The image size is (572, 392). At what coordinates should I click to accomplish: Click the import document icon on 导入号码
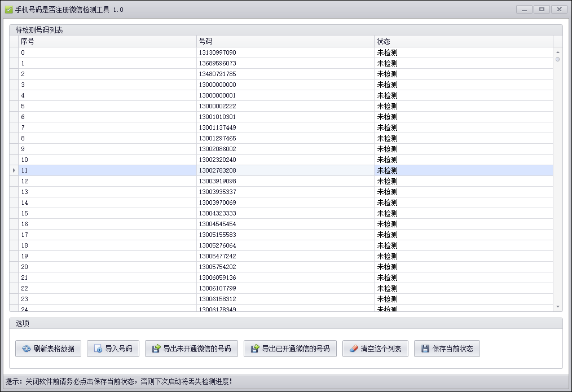click(x=98, y=349)
